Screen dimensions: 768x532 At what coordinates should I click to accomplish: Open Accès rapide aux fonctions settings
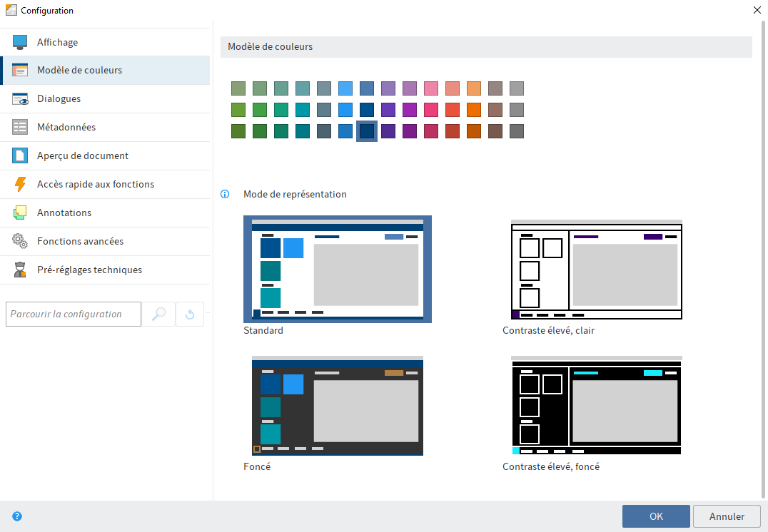tap(19, 184)
